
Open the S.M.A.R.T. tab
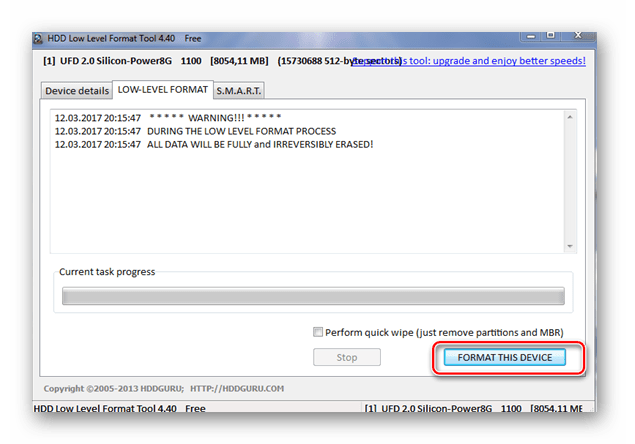coord(239,91)
